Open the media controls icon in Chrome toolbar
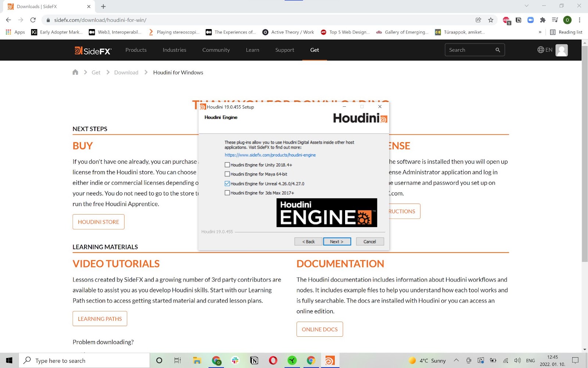Image resolution: width=588 pixels, height=368 pixels. pyautogui.click(x=555, y=20)
